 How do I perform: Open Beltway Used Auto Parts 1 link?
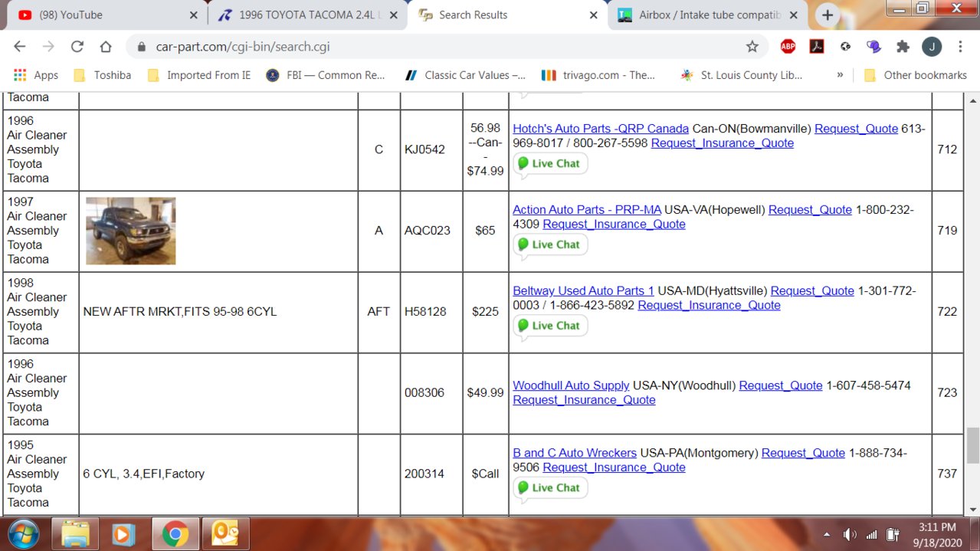583,291
